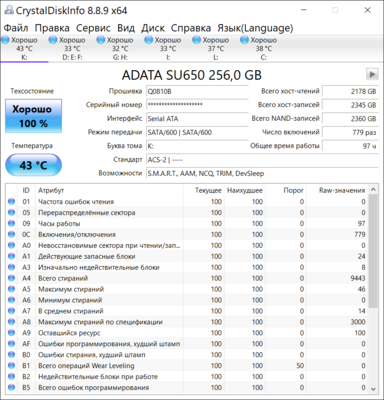The height and width of the screenshot is (400, 384).
Task: Click the attribute list vertical scrollbar thumb
Action: (x=373, y=252)
